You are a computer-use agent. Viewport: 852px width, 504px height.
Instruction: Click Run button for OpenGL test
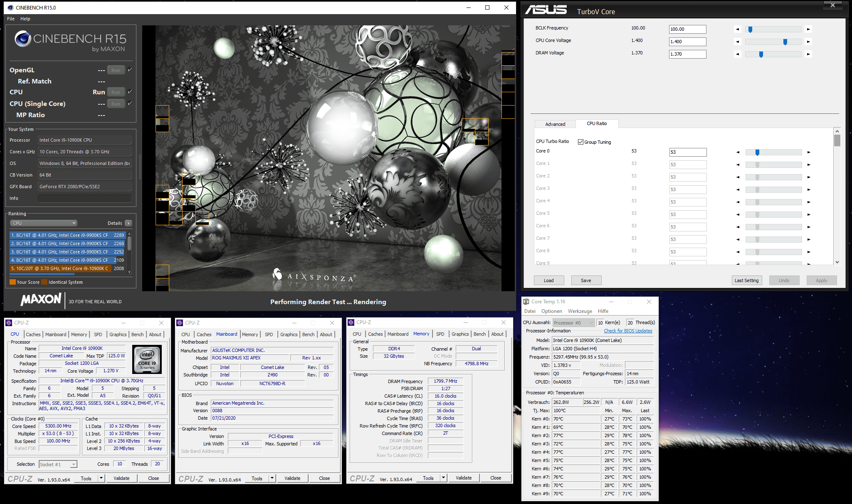pyautogui.click(x=116, y=70)
